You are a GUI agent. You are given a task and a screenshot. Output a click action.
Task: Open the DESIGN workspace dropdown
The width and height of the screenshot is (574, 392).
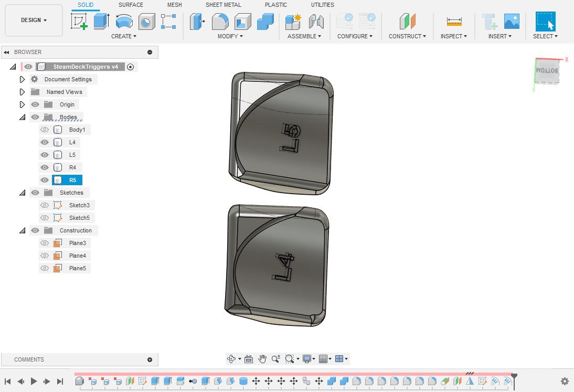coord(34,20)
